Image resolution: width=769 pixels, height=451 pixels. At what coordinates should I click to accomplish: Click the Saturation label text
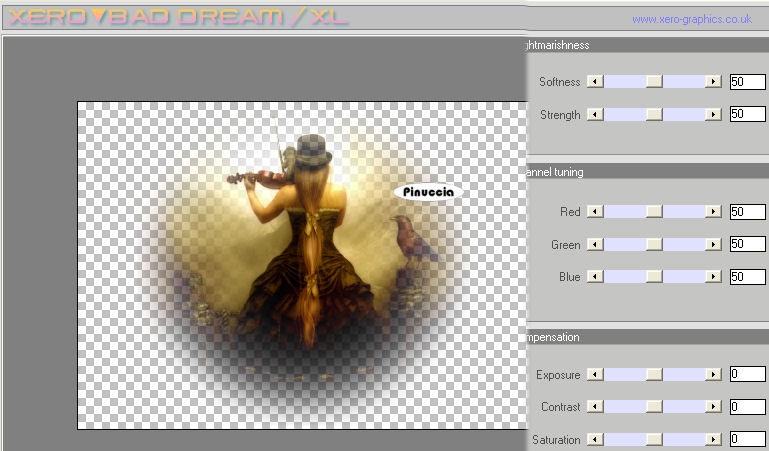click(556, 439)
